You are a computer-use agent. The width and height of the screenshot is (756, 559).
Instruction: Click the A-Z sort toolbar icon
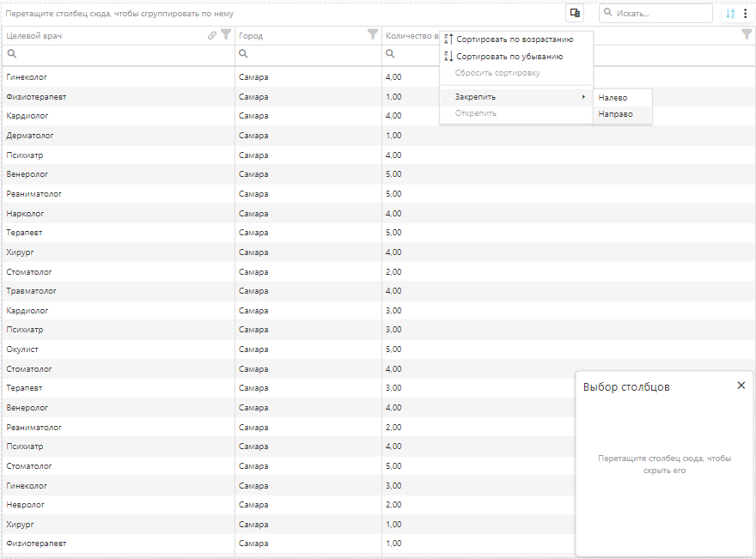point(729,14)
